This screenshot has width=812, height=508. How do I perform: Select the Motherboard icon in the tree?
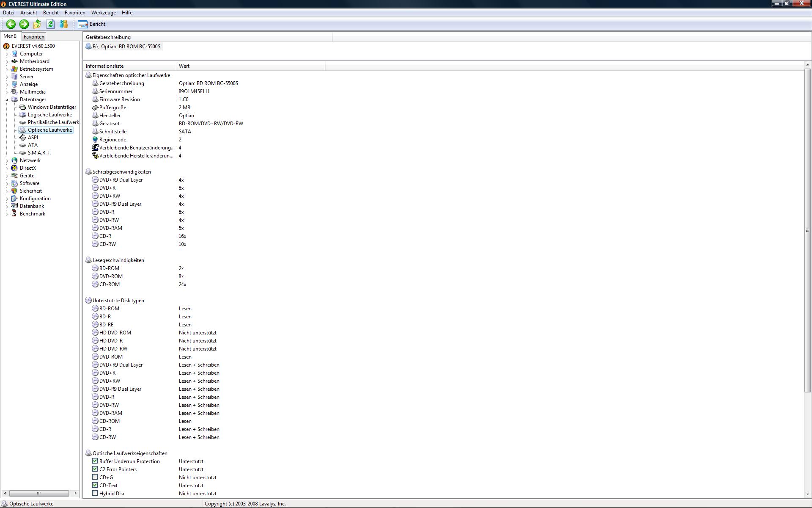(14, 61)
